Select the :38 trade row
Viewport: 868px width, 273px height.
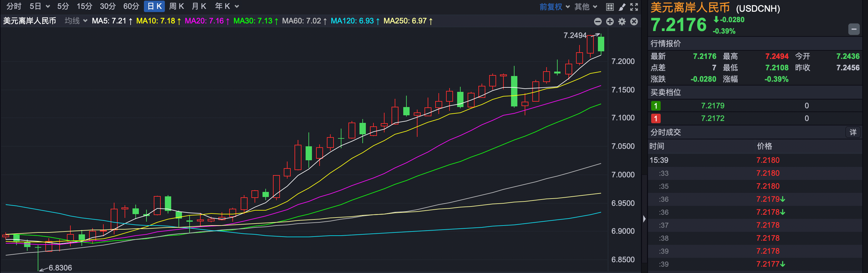pos(755,238)
